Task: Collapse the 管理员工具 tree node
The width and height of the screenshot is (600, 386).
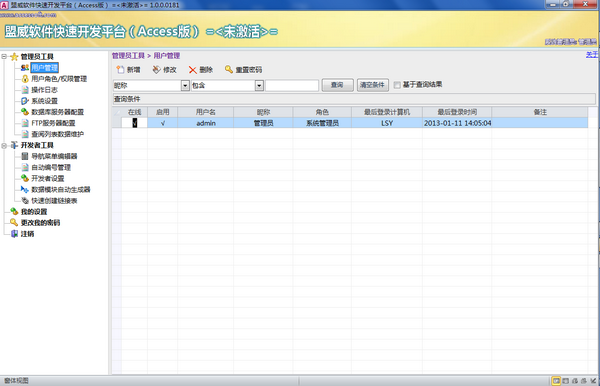Action: 4,57
